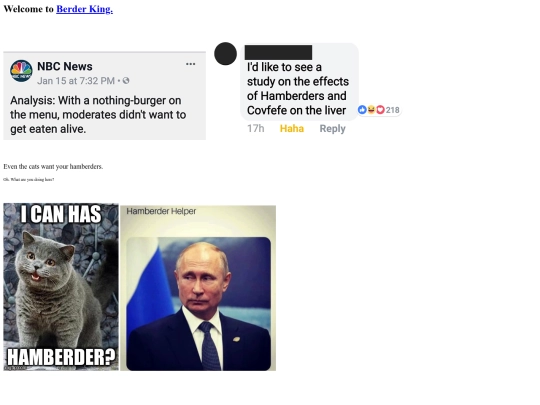Click the Jan 15 at 7:32 PM timestamp
The image size is (540, 405).
click(76, 81)
